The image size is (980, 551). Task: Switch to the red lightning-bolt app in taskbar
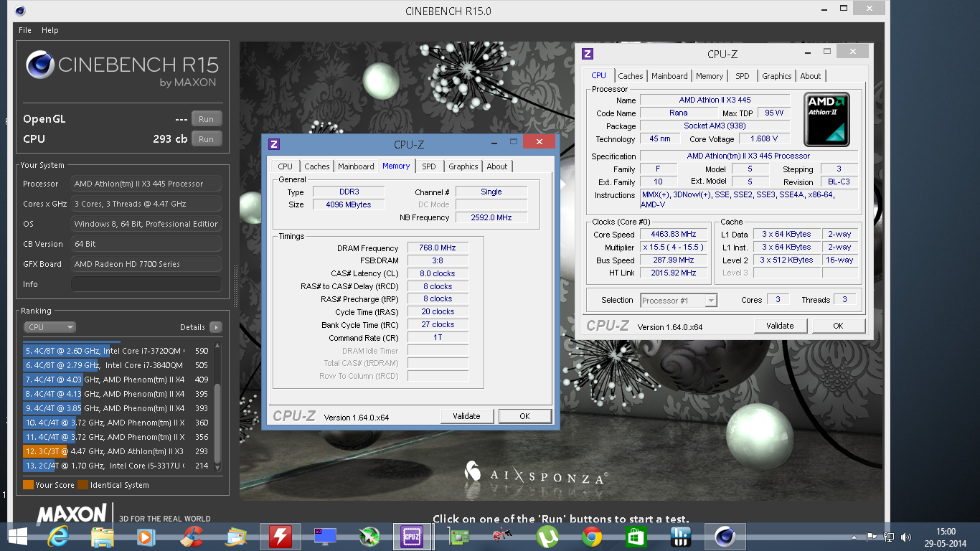tap(280, 537)
